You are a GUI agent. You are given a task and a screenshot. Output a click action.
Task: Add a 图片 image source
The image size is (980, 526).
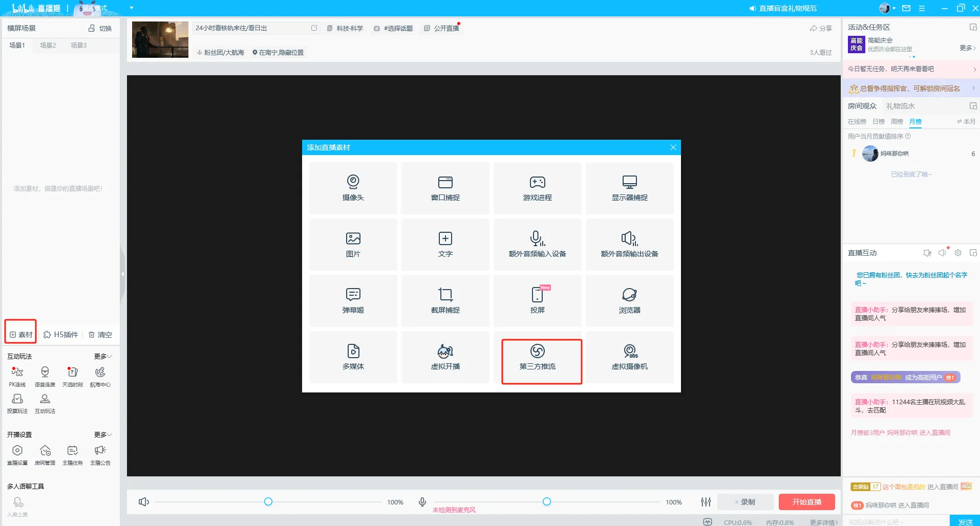coord(353,245)
